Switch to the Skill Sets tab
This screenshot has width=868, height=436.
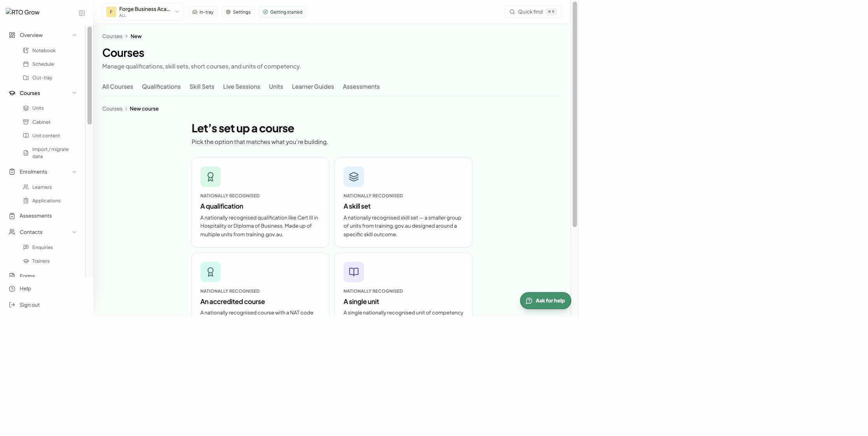(x=201, y=87)
